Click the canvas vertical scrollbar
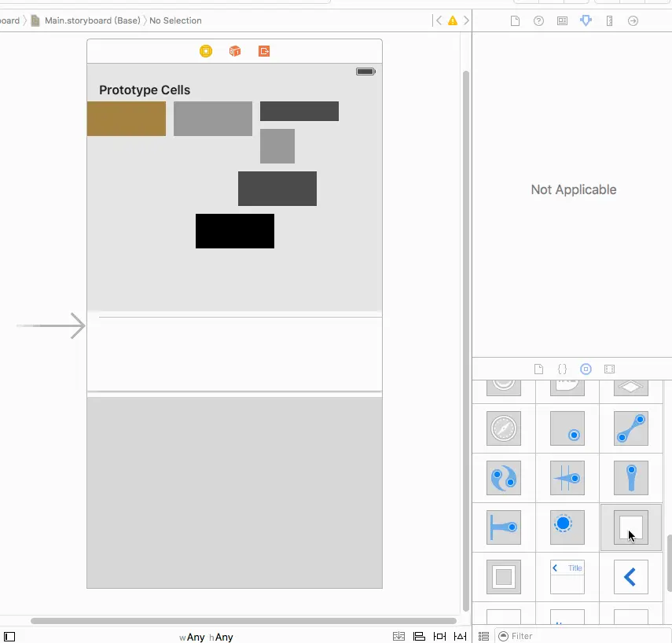 pos(466,342)
